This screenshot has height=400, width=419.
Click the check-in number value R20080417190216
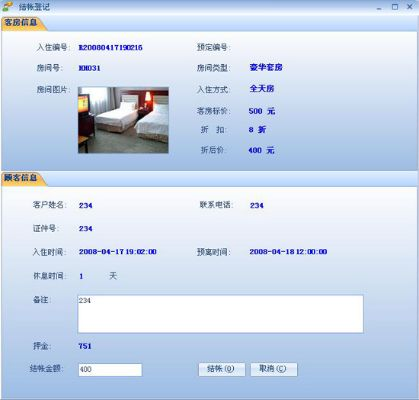click(x=110, y=48)
